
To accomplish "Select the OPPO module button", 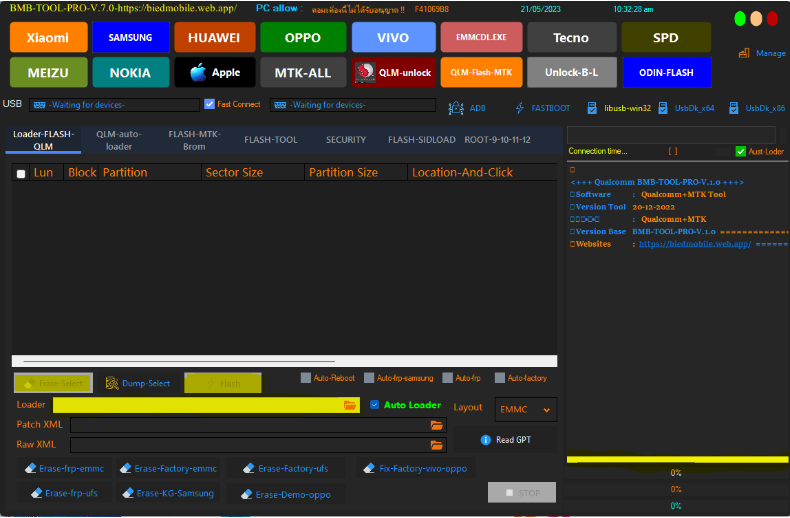I will click(303, 37).
